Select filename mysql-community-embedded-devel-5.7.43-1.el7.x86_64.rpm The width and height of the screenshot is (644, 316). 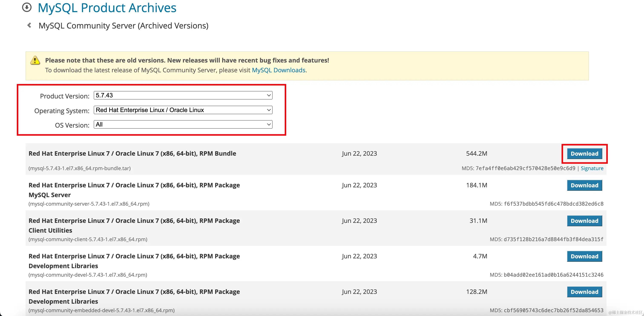[x=102, y=310]
